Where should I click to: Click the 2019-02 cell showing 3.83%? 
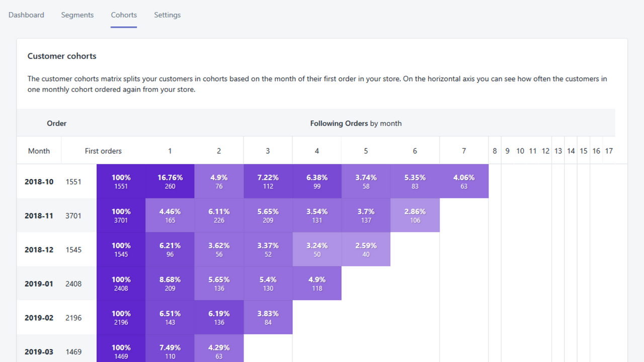268,318
